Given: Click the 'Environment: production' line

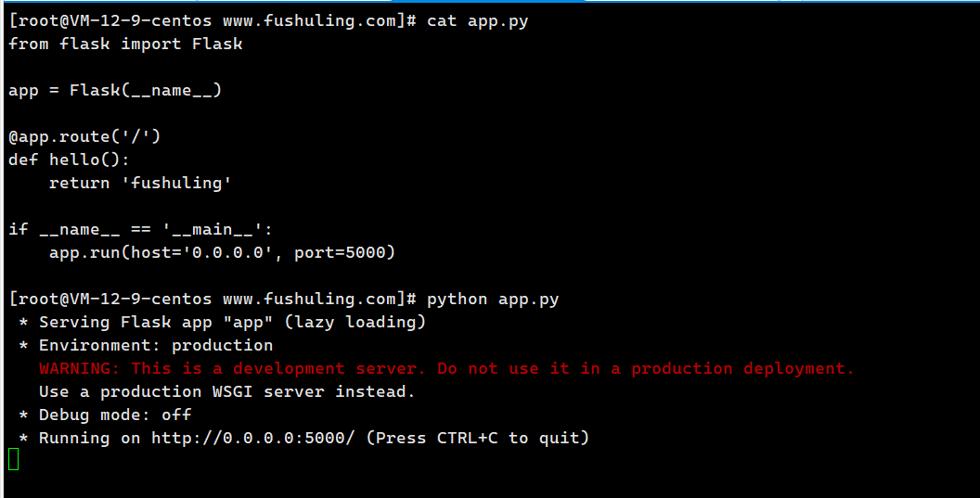Looking at the screenshot, I should tap(155, 345).
